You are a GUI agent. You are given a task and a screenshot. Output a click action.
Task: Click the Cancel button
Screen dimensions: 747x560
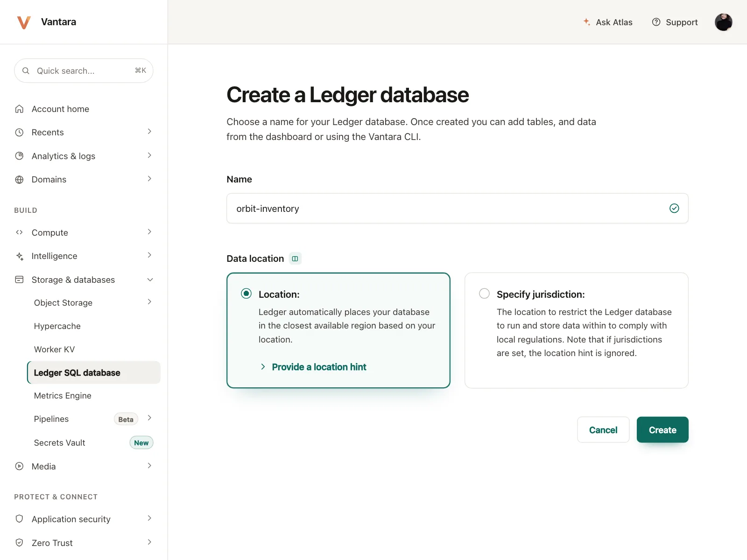click(x=603, y=430)
